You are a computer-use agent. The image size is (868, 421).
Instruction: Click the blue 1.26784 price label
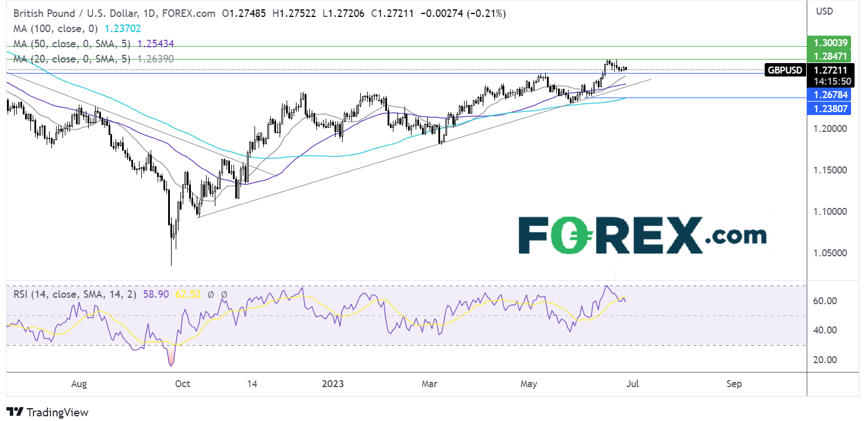[x=830, y=95]
